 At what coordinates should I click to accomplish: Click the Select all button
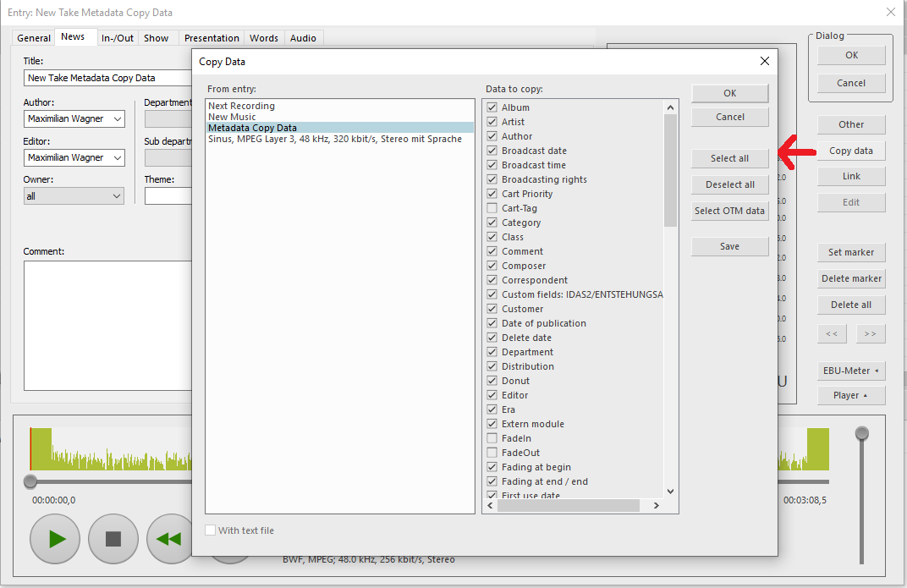[729, 159]
